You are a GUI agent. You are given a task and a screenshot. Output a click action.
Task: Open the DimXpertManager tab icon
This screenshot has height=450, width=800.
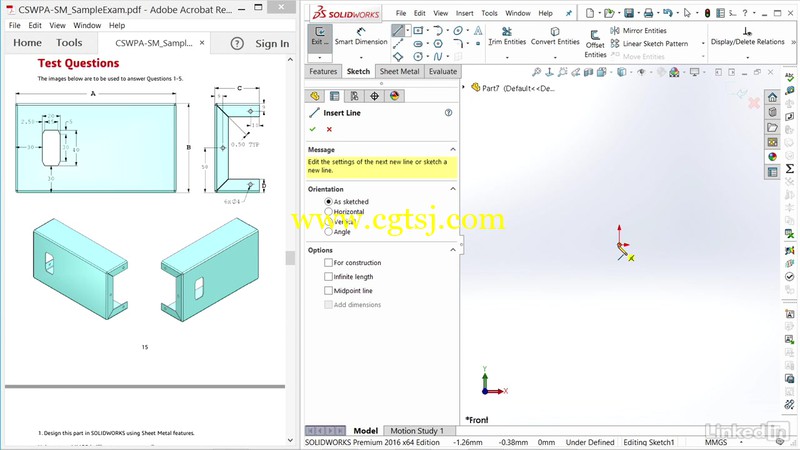pyautogui.click(x=374, y=96)
